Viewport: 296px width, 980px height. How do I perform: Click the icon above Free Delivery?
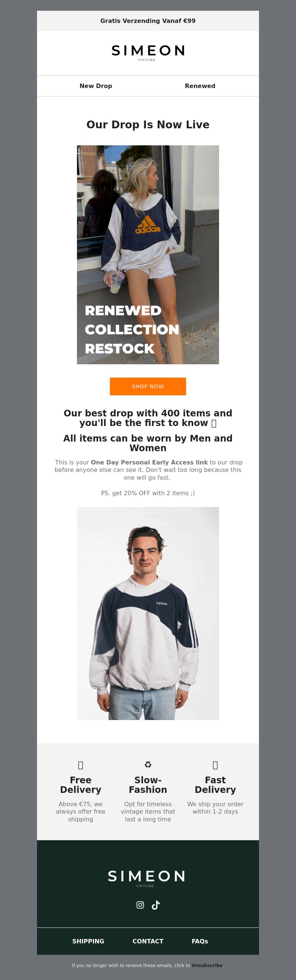tap(81, 765)
